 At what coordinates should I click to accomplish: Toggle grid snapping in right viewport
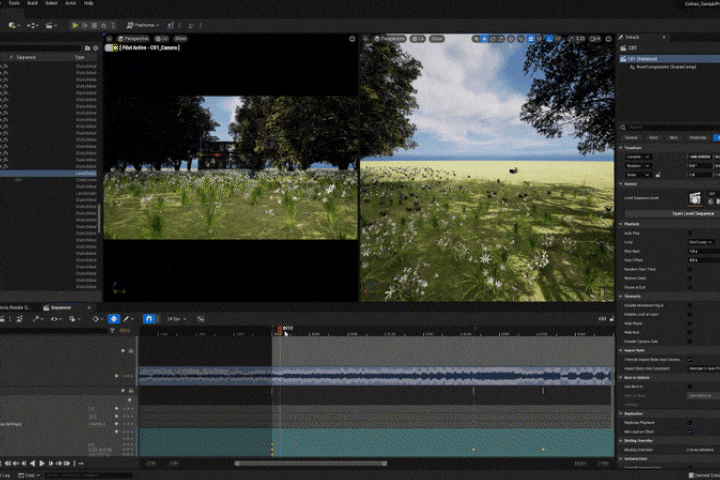point(531,39)
